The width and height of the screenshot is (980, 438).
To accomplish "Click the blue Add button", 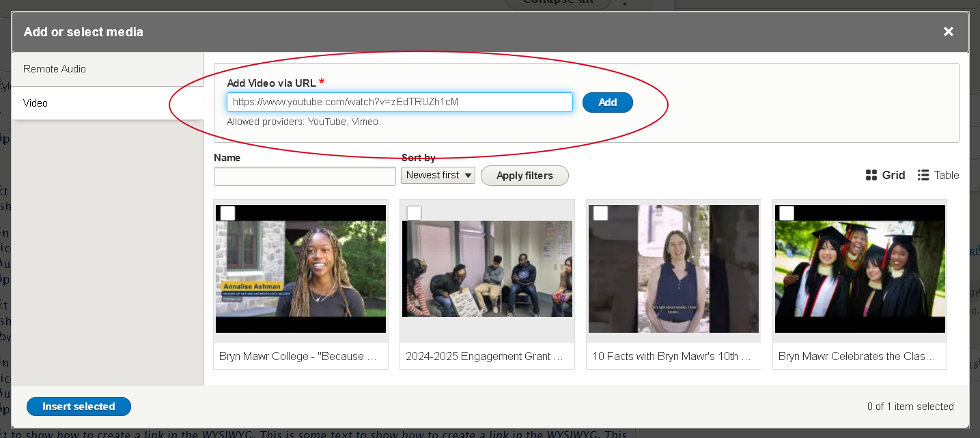I will pos(608,102).
